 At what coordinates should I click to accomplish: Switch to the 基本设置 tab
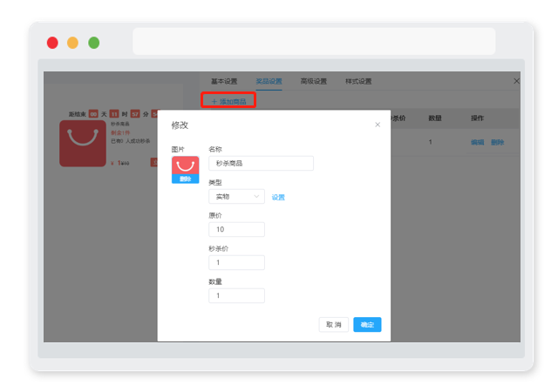(x=224, y=82)
